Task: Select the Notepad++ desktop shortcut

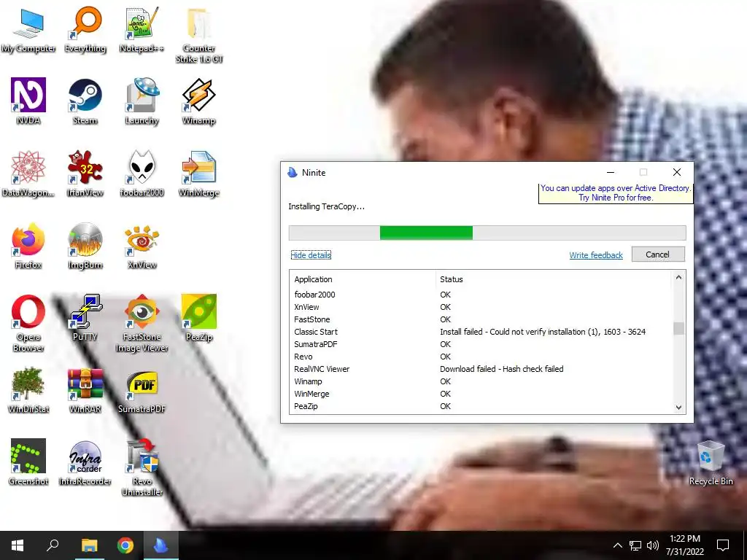Action: (x=142, y=30)
